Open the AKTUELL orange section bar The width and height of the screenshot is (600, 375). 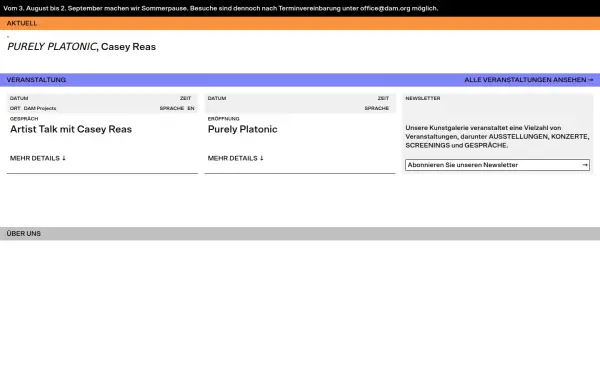300,23
